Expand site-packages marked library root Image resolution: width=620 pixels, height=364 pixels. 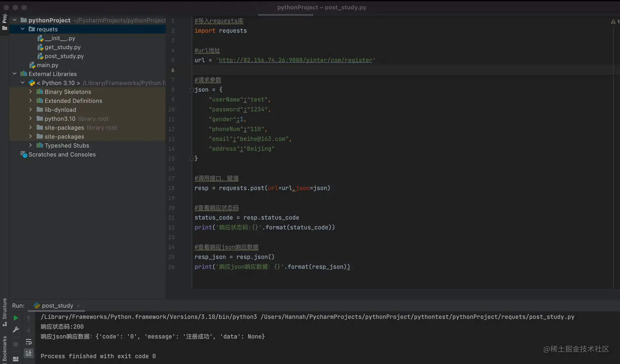tap(31, 127)
